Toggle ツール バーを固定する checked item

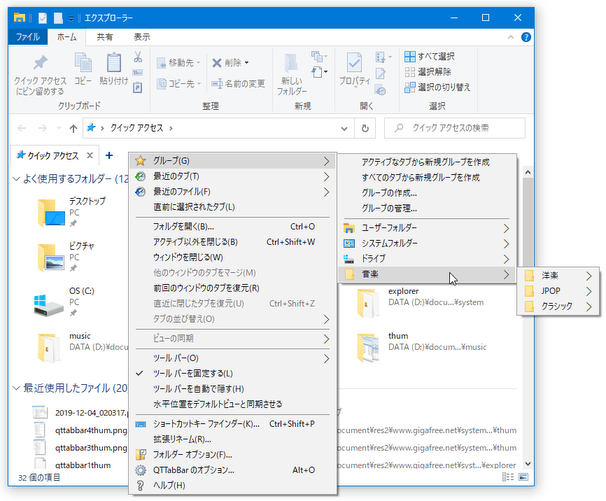(232, 373)
